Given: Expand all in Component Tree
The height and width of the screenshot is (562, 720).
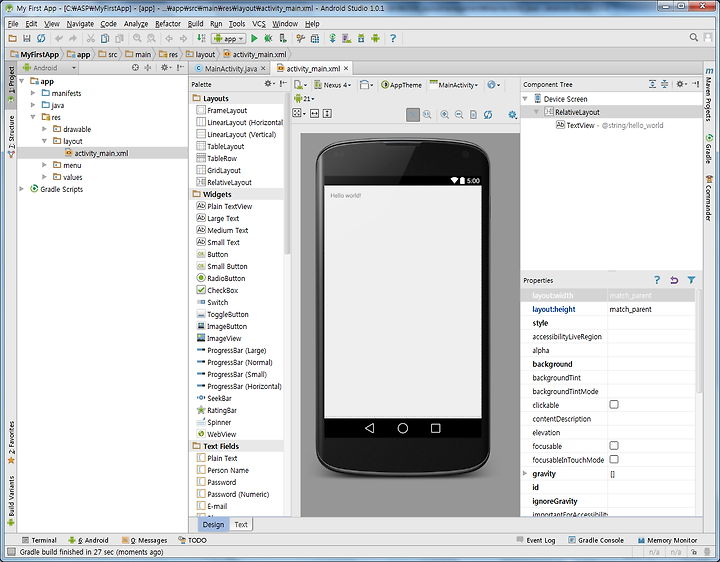Looking at the screenshot, I should [x=652, y=84].
